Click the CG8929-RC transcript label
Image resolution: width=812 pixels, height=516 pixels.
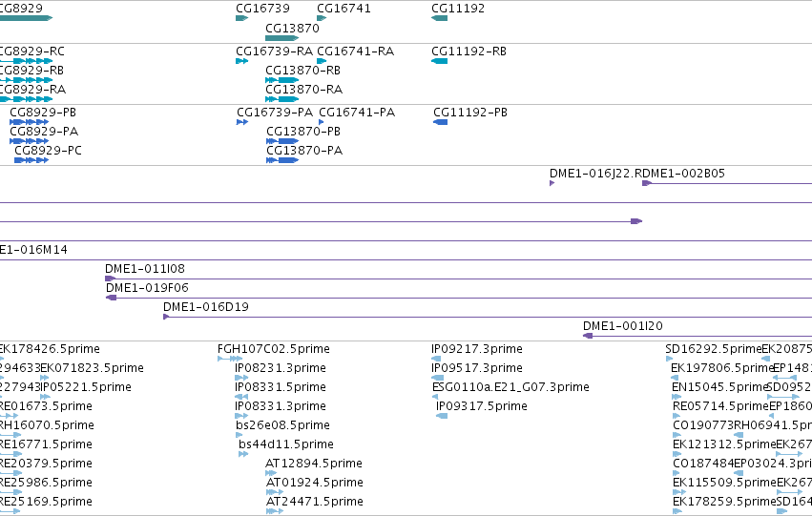coord(31,52)
